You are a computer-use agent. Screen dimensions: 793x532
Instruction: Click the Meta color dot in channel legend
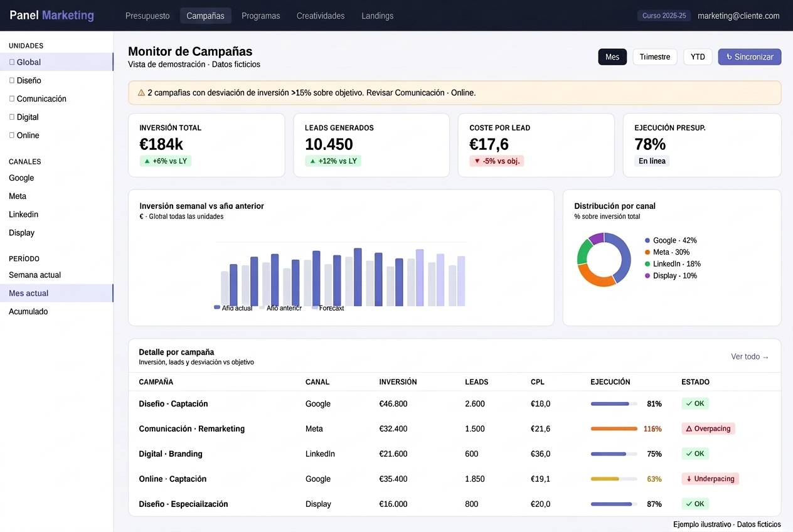point(647,252)
